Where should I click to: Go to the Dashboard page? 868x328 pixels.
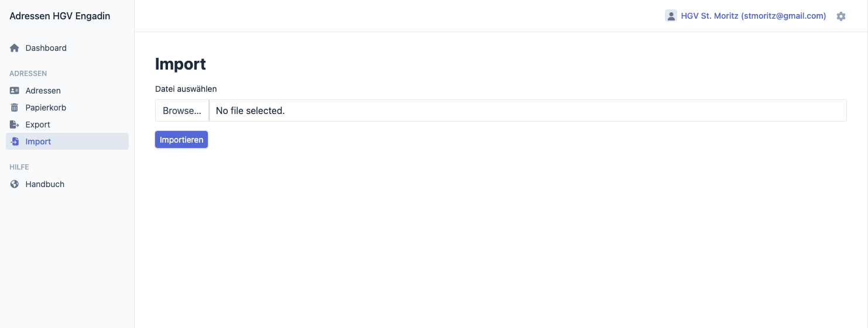46,48
